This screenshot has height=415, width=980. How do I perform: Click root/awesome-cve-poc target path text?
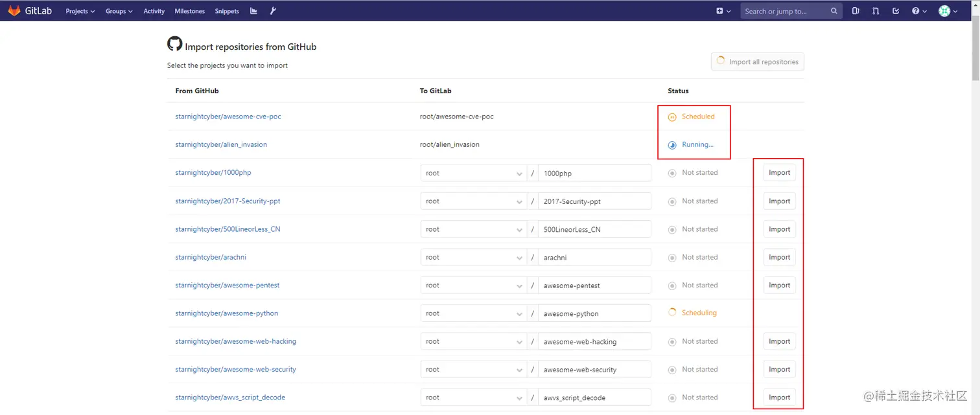(457, 117)
